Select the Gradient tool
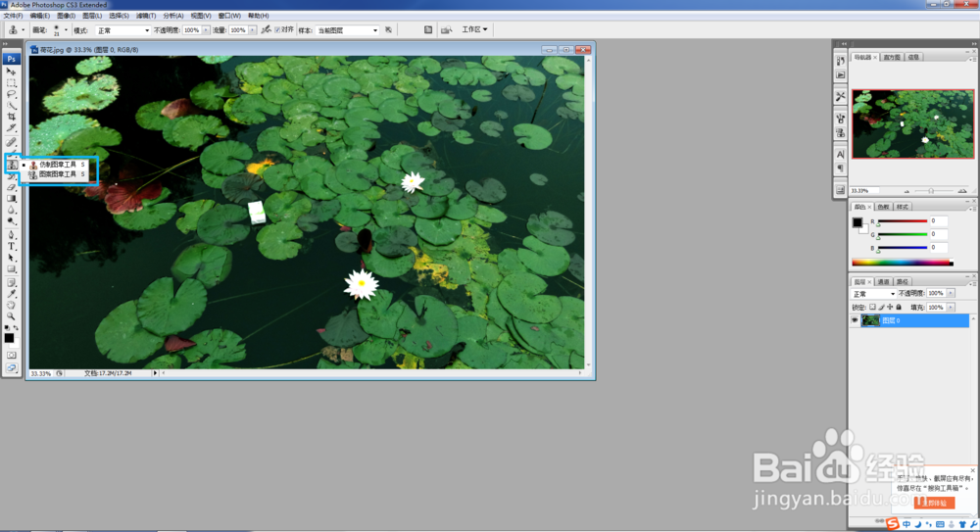Screen dimensions: 980x532 (11, 198)
